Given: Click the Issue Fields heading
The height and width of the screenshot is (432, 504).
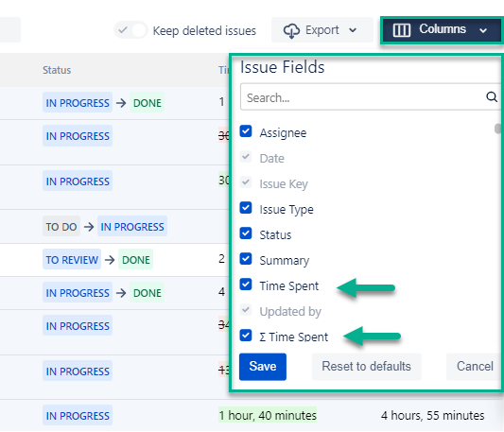Looking at the screenshot, I should (x=282, y=67).
